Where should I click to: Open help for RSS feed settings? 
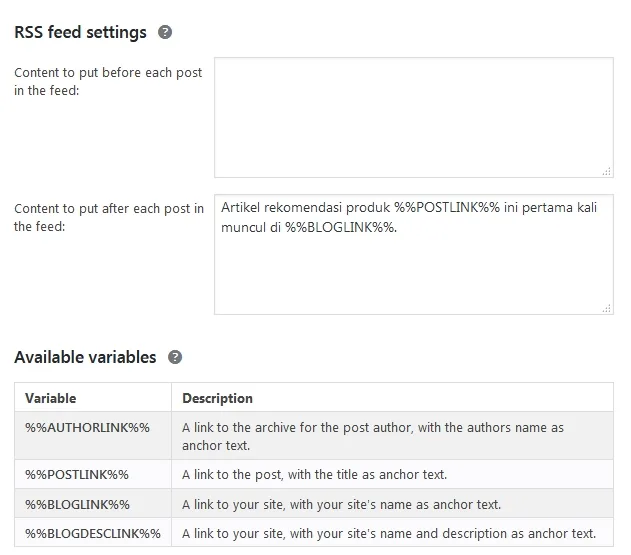tap(165, 32)
